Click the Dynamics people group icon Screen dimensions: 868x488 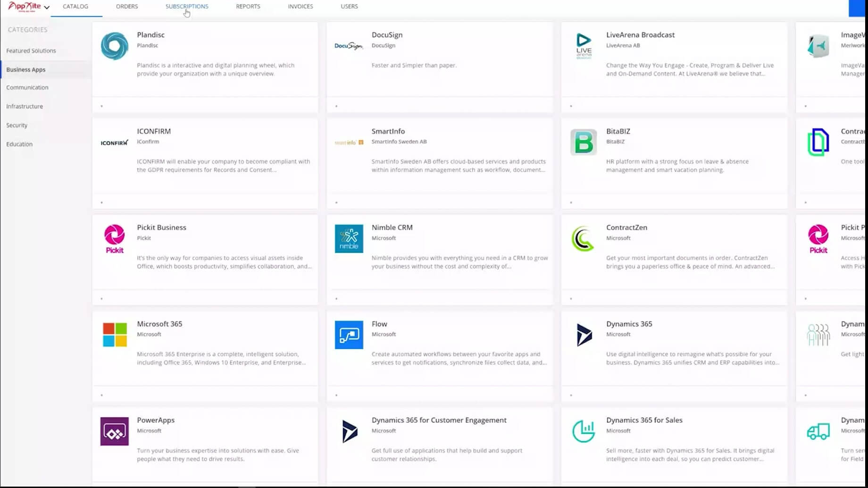[x=818, y=335]
